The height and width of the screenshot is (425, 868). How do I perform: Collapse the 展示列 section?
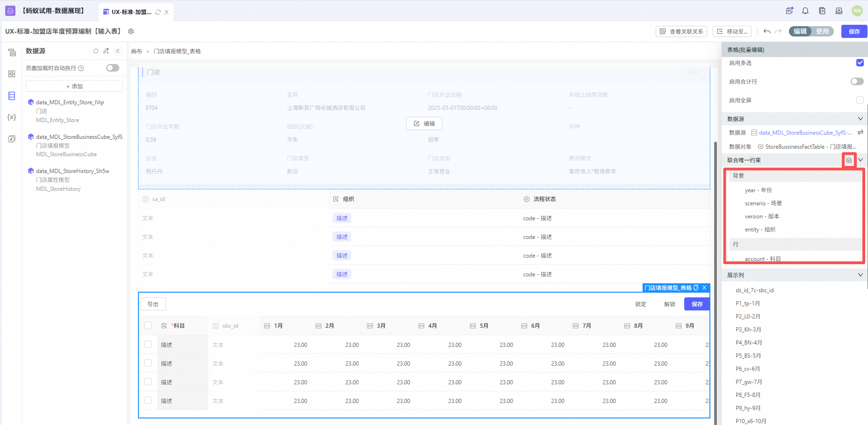(x=860, y=275)
